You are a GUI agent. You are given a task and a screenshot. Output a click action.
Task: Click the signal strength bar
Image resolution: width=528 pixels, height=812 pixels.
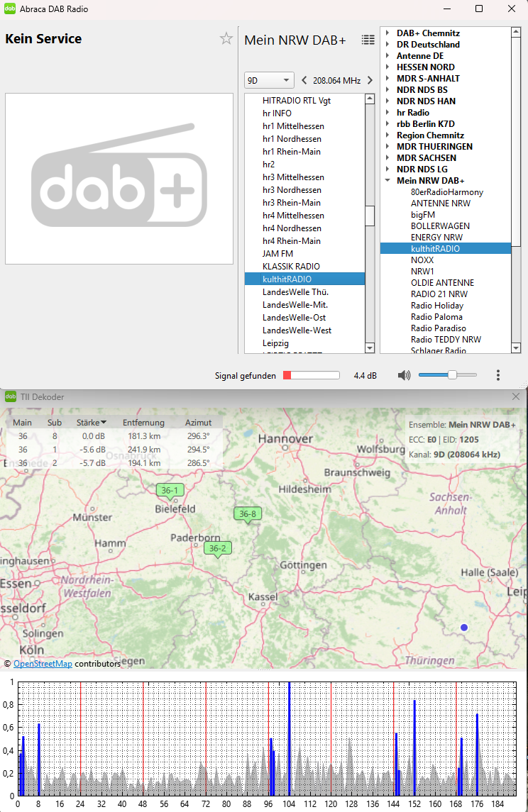(x=312, y=375)
